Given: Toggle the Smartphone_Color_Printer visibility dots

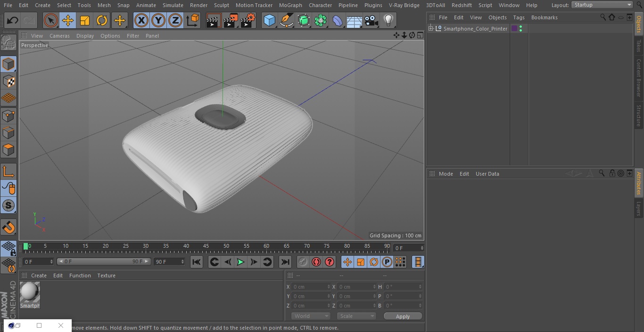Looking at the screenshot, I should point(520,29).
